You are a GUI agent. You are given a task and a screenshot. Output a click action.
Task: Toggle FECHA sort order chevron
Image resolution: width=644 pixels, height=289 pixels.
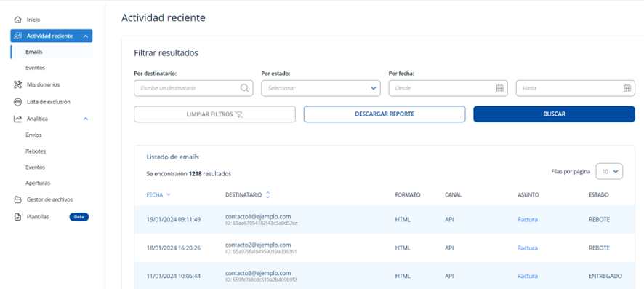(169, 195)
